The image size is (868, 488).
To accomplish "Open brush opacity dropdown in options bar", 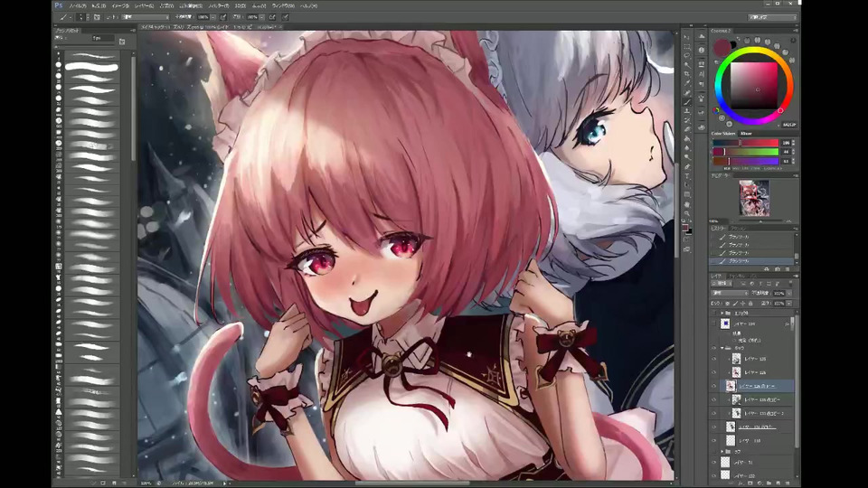I will pos(212,17).
